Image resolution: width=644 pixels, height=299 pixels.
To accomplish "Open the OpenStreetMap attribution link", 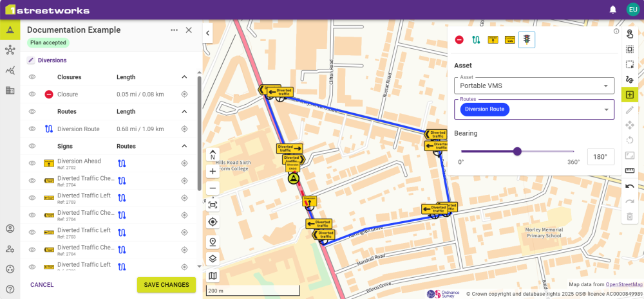I will [x=624, y=284].
